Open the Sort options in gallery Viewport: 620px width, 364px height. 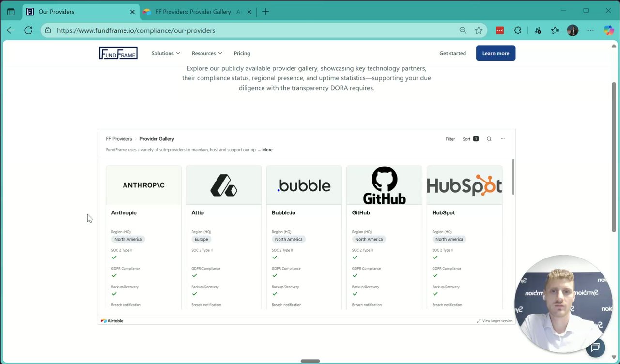point(470,139)
